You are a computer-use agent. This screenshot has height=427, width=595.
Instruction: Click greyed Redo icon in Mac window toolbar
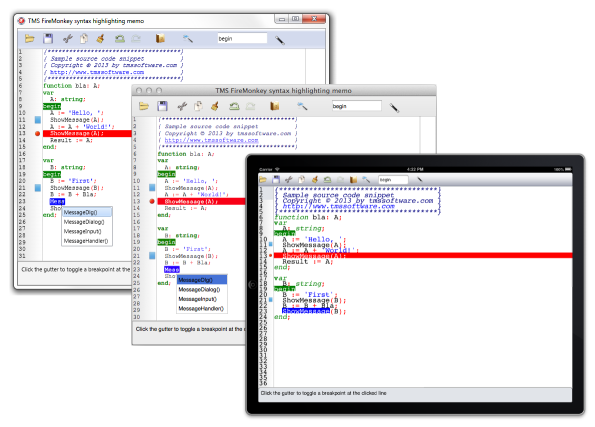point(250,106)
